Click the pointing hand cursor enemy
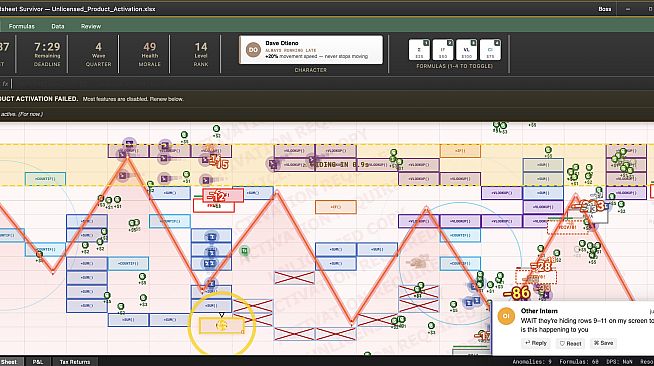The width and height of the screenshot is (654, 366). (417, 262)
